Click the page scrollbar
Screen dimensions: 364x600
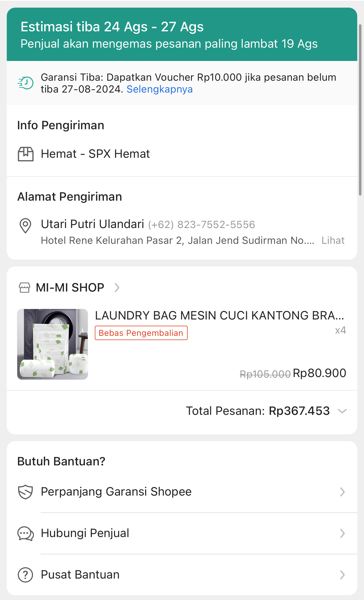[x=360, y=110]
